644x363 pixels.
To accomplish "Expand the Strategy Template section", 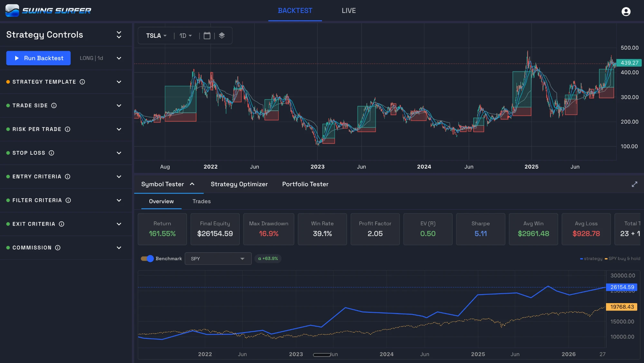I will (119, 82).
